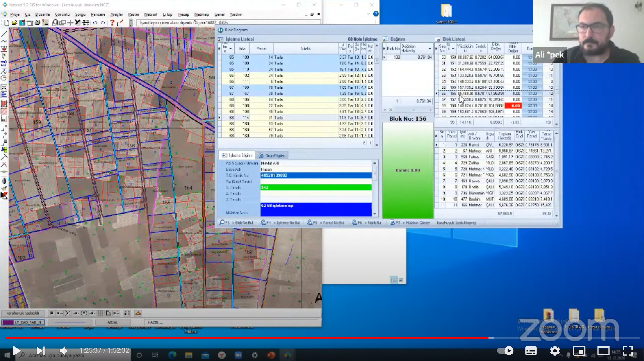Enable theater mode view
This screenshot has height=361, width=644.
click(x=603, y=350)
